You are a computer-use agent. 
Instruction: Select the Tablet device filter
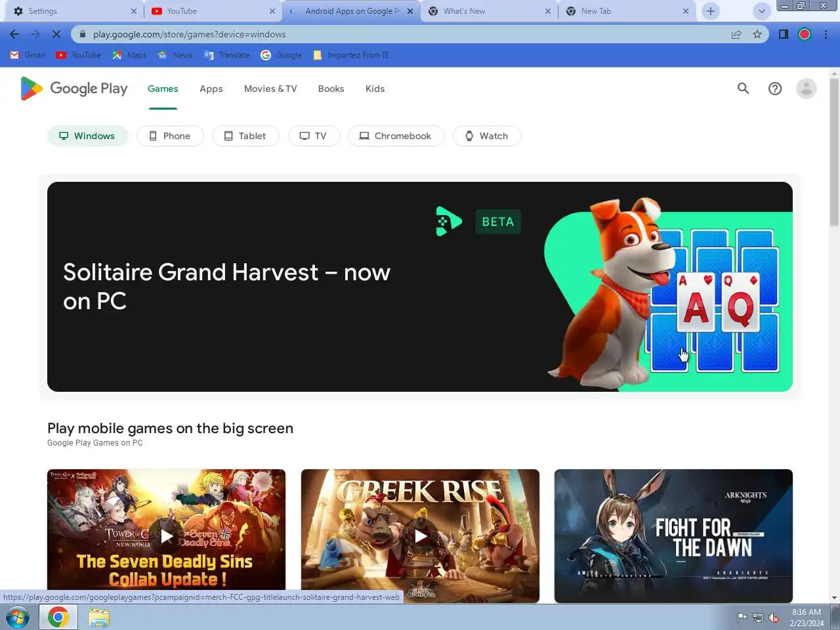(245, 136)
